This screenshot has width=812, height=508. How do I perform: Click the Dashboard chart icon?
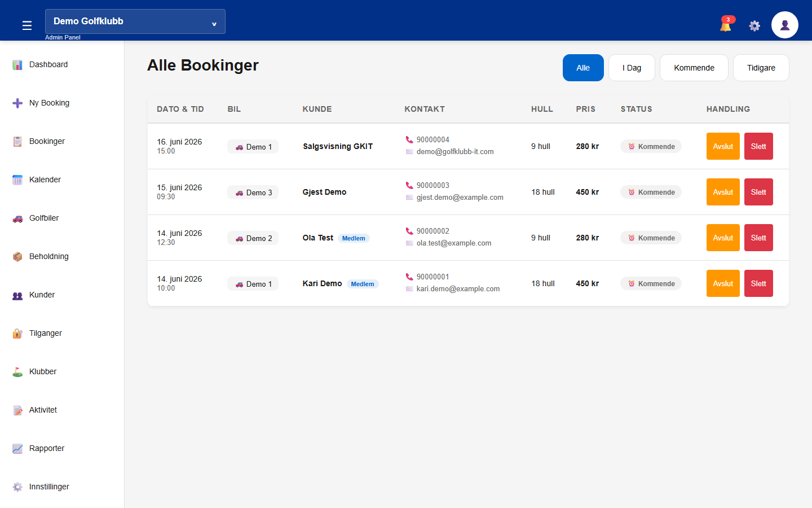[17, 65]
